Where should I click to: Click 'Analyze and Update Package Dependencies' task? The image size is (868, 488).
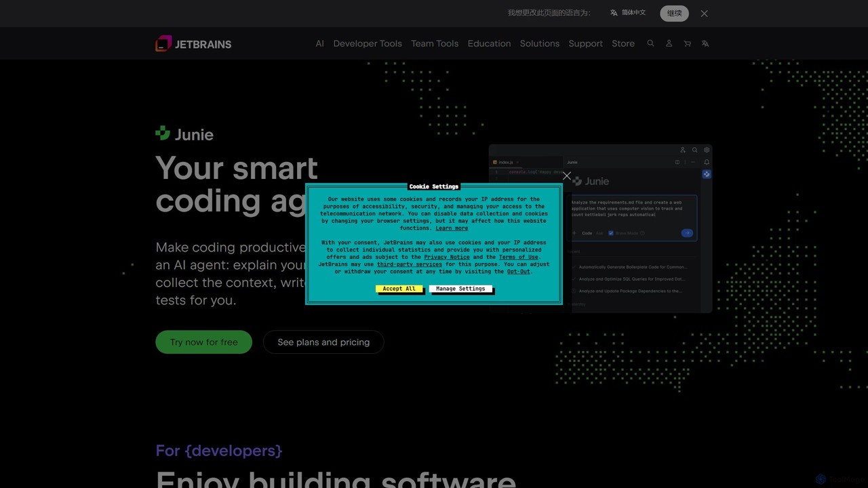(x=630, y=291)
